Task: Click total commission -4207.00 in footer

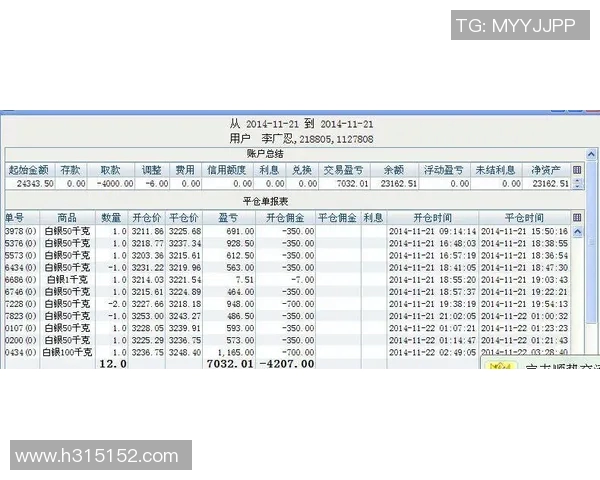Action: coord(287,364)
